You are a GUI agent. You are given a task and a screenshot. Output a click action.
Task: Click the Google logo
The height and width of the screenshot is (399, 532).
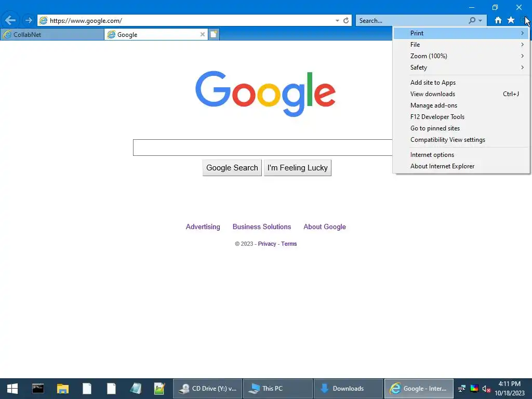click(265, 94)
